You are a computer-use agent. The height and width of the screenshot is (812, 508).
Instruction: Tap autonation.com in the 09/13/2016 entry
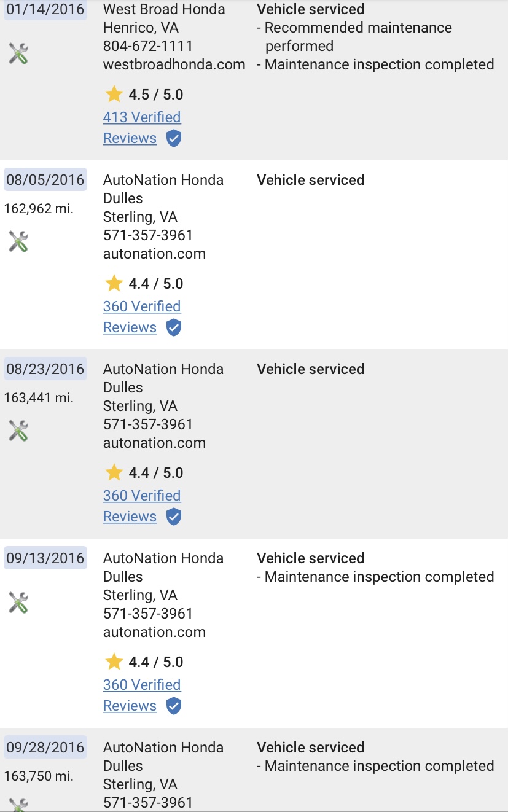point(154,632)
